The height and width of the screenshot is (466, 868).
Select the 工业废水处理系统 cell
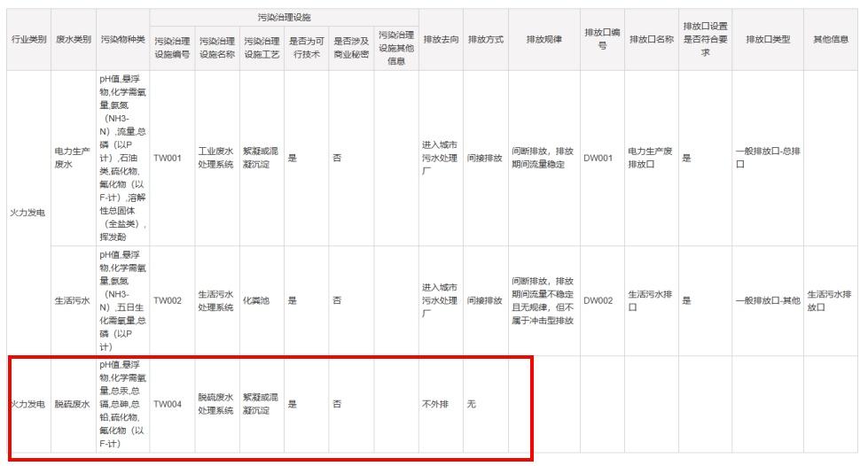click(216, 158)
